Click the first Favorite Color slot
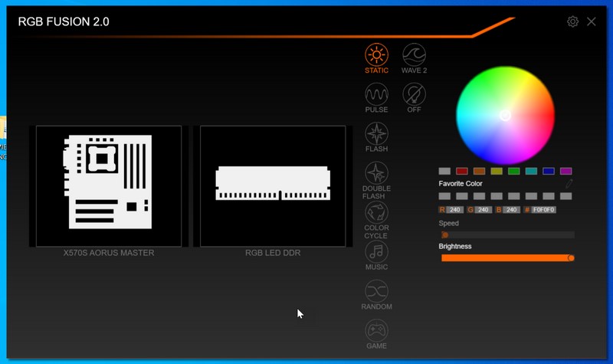The width and height of the screenshot is (613, 364). point(444,196)
